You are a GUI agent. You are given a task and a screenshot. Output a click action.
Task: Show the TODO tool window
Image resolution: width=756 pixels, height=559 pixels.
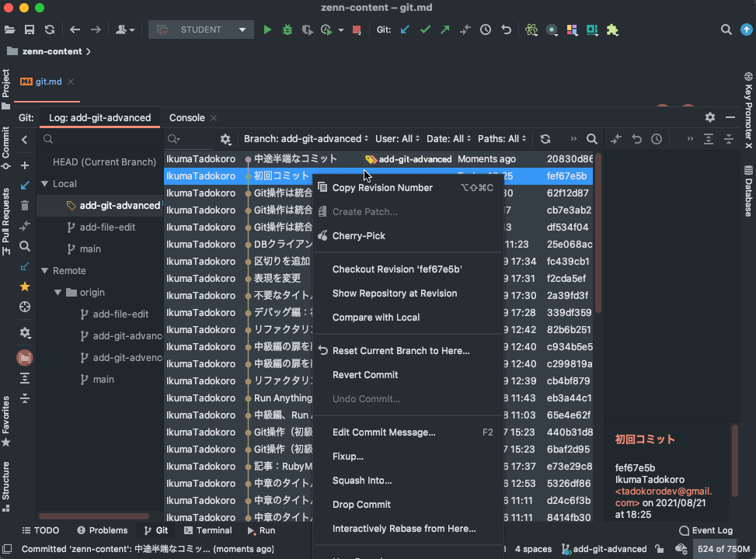point(40,530)
